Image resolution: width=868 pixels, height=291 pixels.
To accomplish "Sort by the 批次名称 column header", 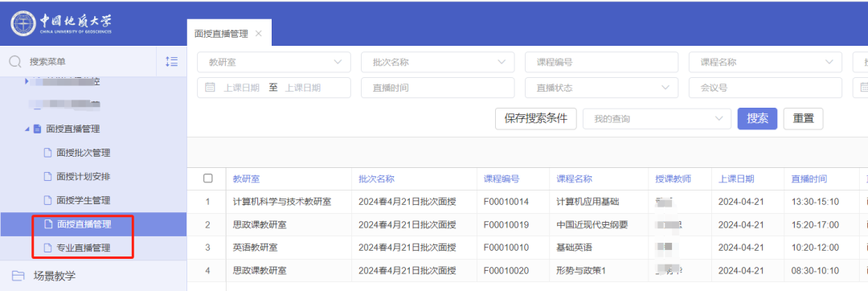I will (376, 178).
